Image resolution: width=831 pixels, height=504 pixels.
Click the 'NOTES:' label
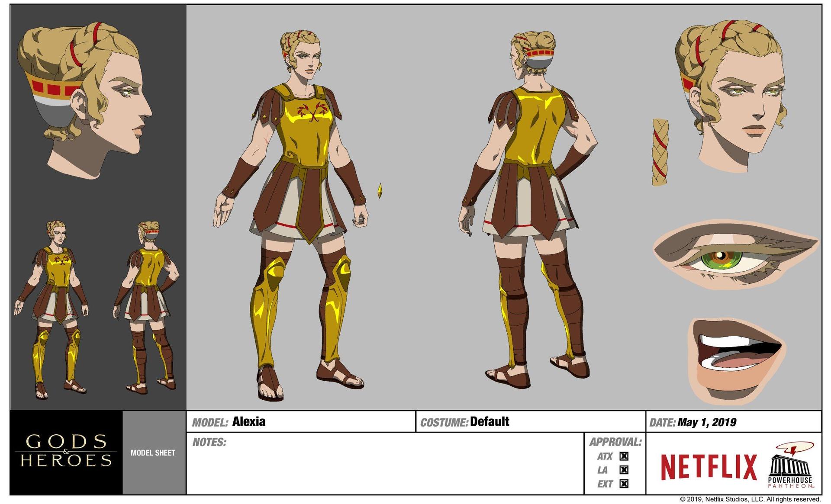[209, 442]
